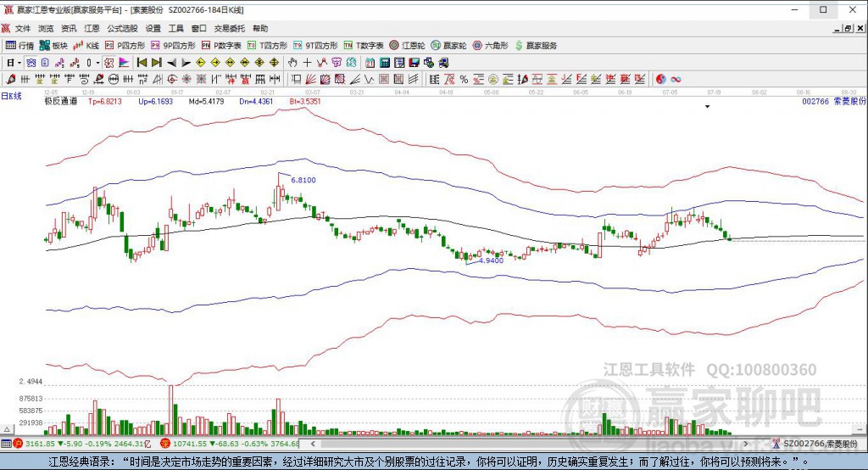The width and height of the screenshot is (868, 470).
Task: Click the Up=6.1693 value
Action: click(x=156, y=102)
